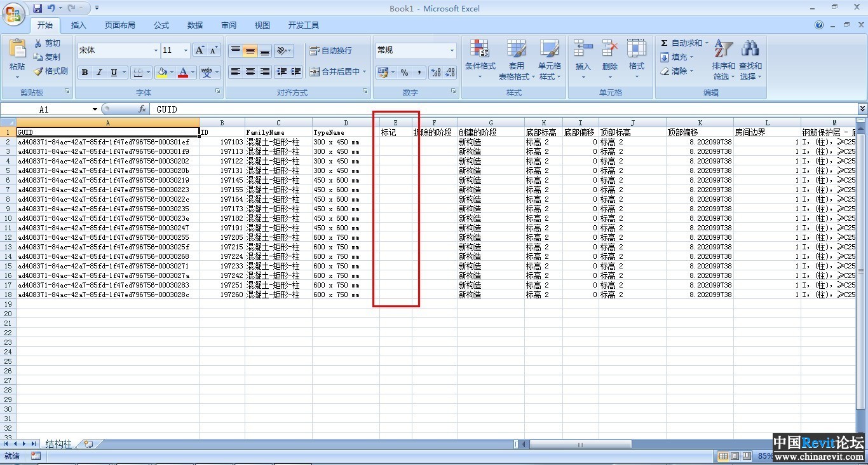Copy selection using 复制 icon
This screenshot has width=868, height=465.
click(x=48, y=57)
